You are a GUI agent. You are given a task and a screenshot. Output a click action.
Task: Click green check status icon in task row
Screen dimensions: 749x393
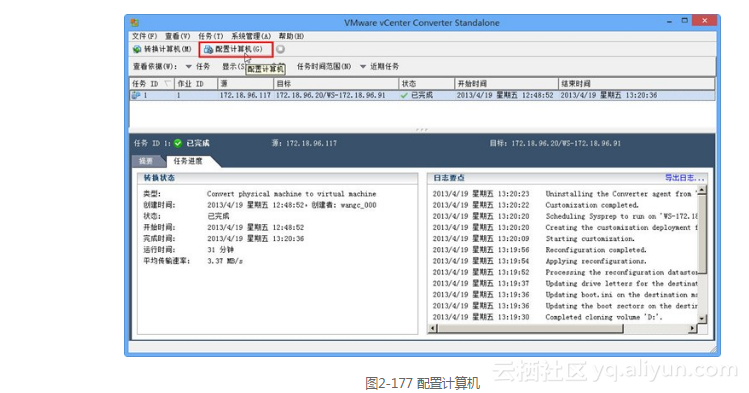(x=404, y=96)
